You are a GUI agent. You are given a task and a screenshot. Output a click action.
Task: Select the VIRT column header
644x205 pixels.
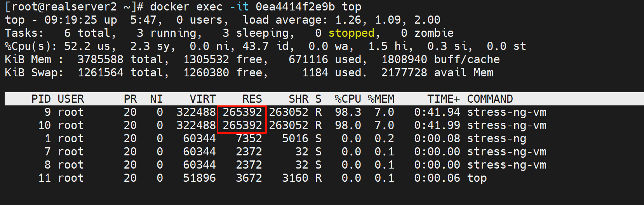point(202,99)
